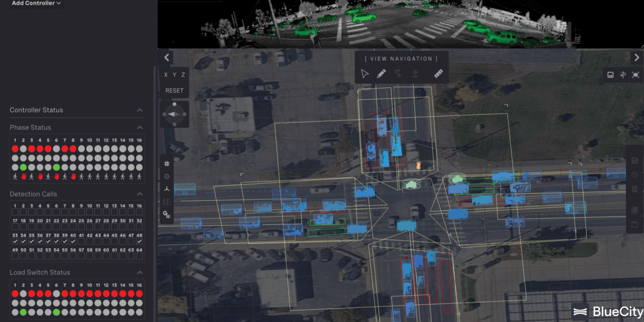Click the save disk icon on right toolbar
Screen dimensions: 644x322
point(634,160)
